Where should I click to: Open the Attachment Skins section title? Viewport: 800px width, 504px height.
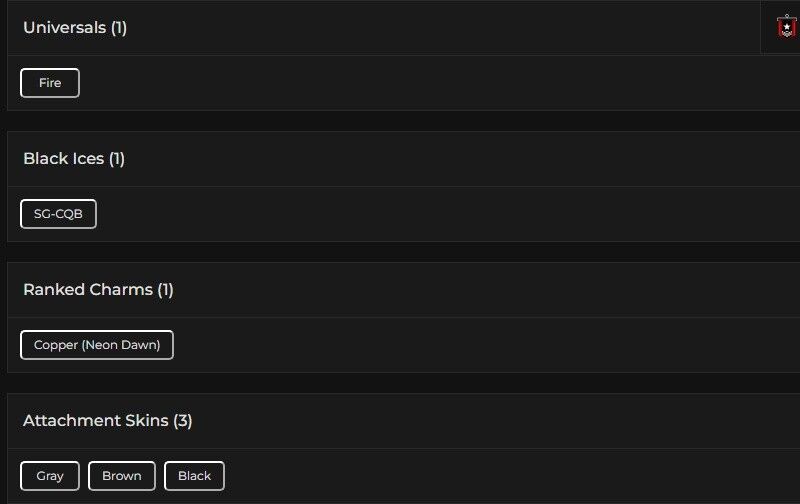coord(95,421)
